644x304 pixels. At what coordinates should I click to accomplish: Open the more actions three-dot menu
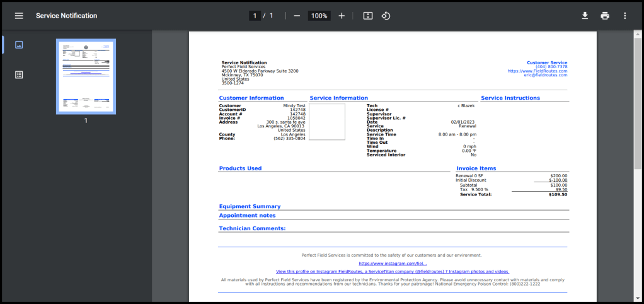(625, 16)
